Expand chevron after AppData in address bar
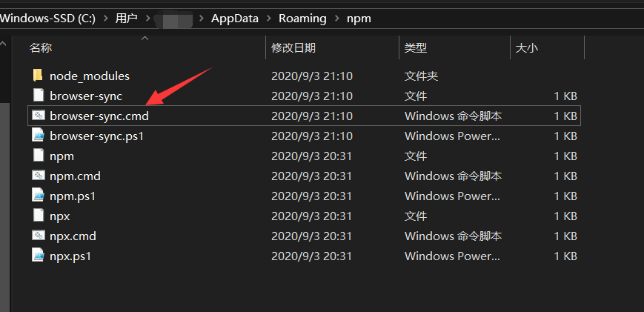644x312 pixels. (x=268, y=19)
